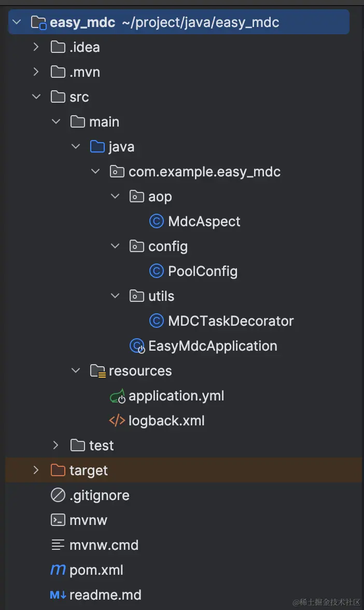Select the target folder label
The width and height of the screenshot is (364, 610).
(88, 471)
